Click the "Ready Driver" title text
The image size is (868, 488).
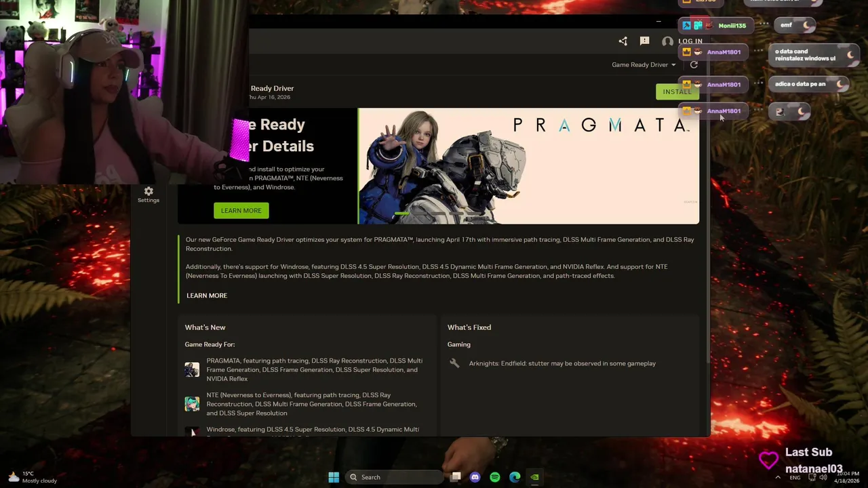coord(272,88)
